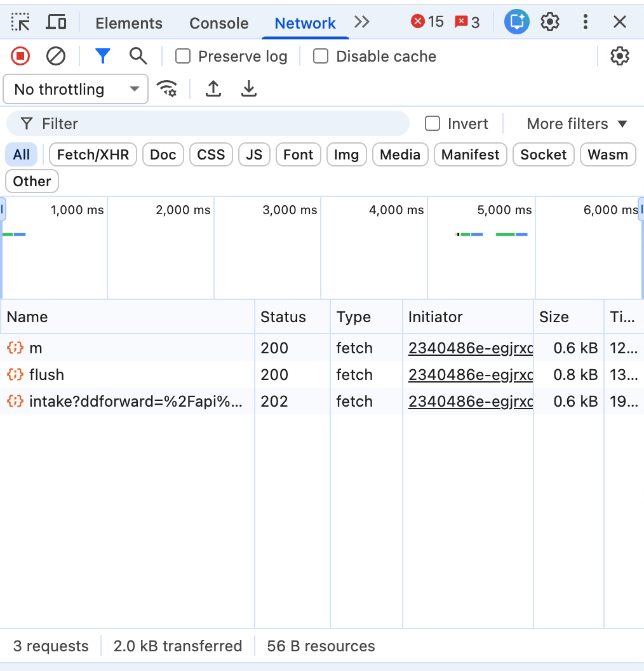Import HAR file via upload icon
Screen dimensions: 644x671
point(213,89)
